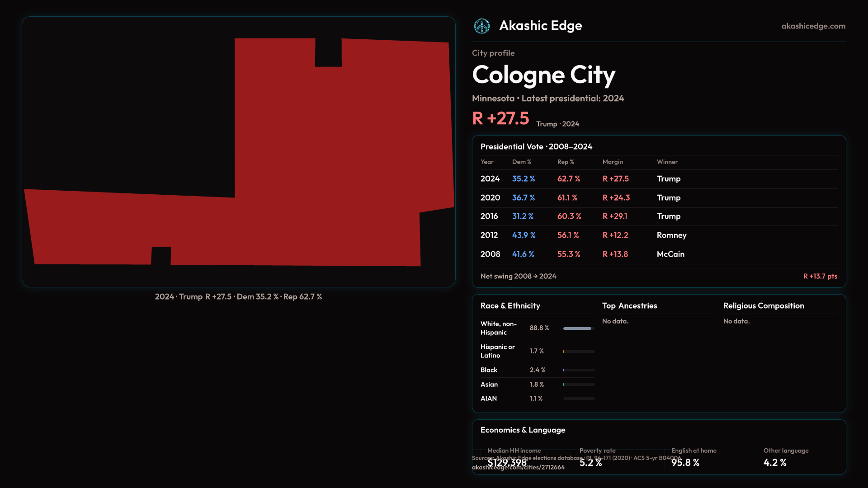This screenshot has height=488, width=868.
Task: Click the White non-Hispanic percentage bar
Action: click(x=578, y=328)
